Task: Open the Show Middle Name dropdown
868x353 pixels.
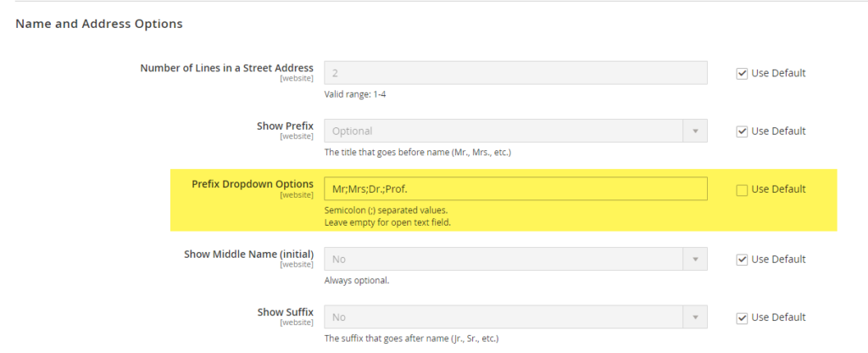Action: click(515, 260)
